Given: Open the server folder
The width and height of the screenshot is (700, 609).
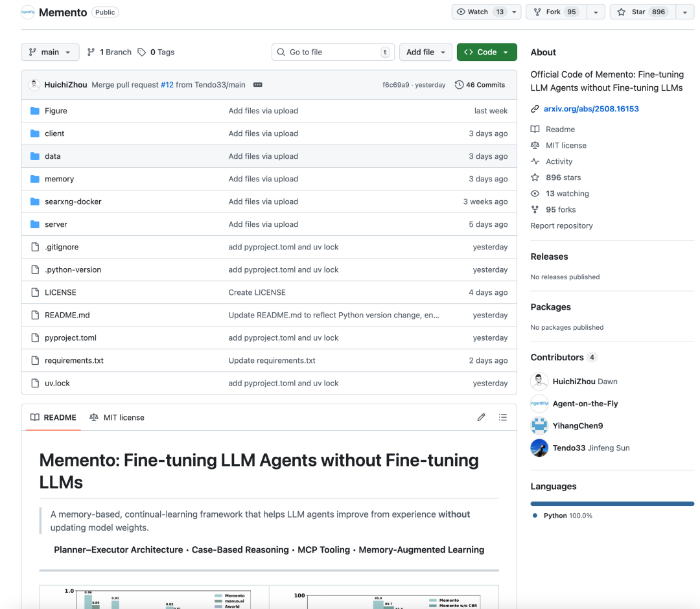Looking at the screenshot, I should tap(56, 224).
